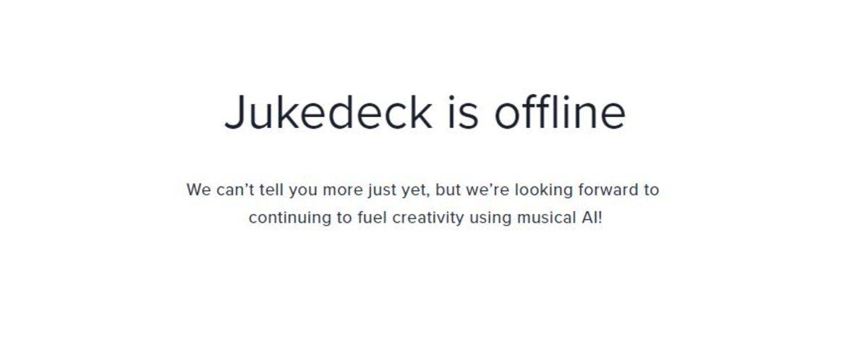Image resolution: width=868 pixels, height=339 pixels.
Task: Click the word "offline" in the heading
Action: pos(559,113)
